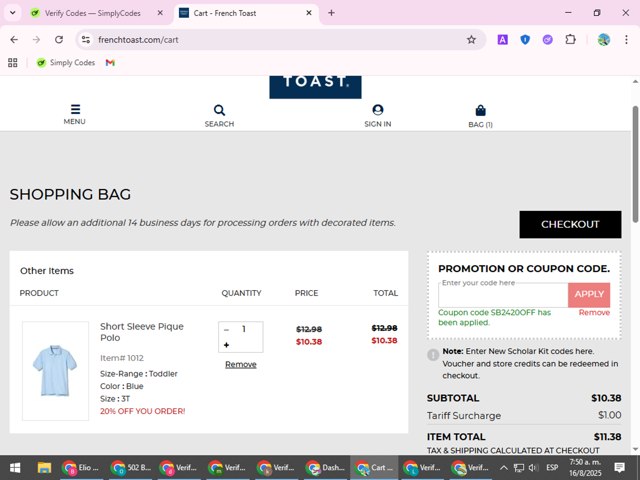The height and width of the screenshot is (480, 640).
Task: Click the blue shield extension icon
Action: [x=525, y=40]
